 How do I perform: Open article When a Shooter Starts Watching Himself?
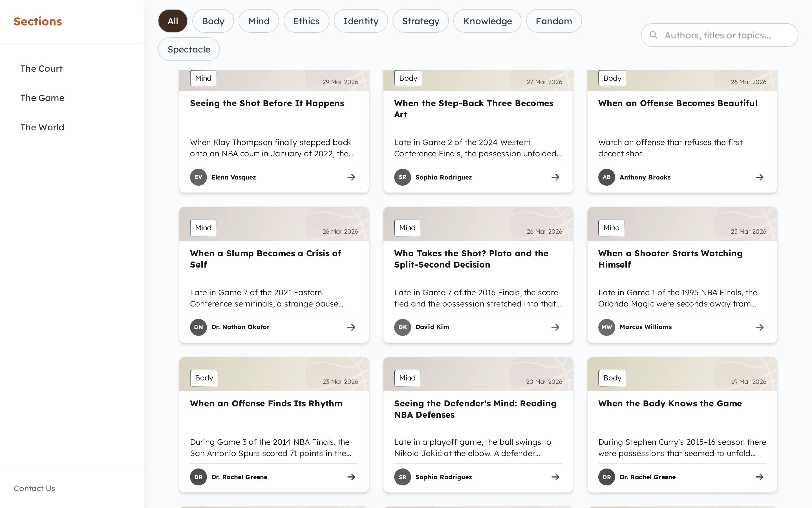click(670, 259)
